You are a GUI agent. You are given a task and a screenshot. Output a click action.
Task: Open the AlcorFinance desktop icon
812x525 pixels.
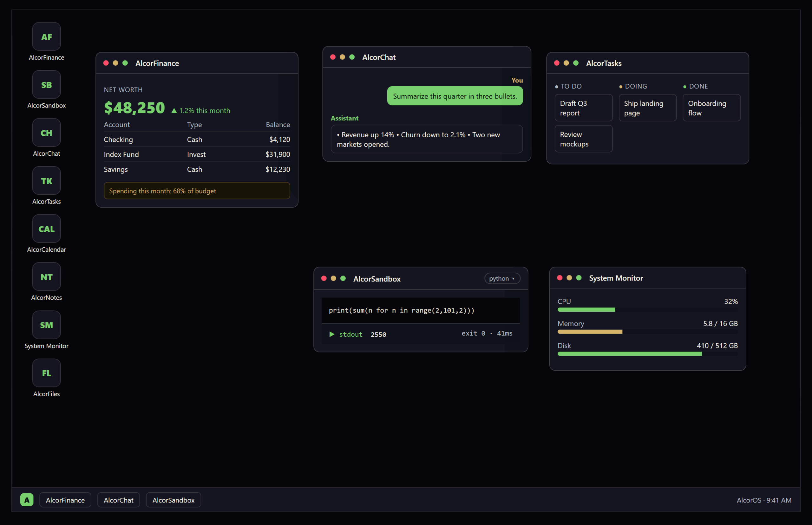coord(46,36)
